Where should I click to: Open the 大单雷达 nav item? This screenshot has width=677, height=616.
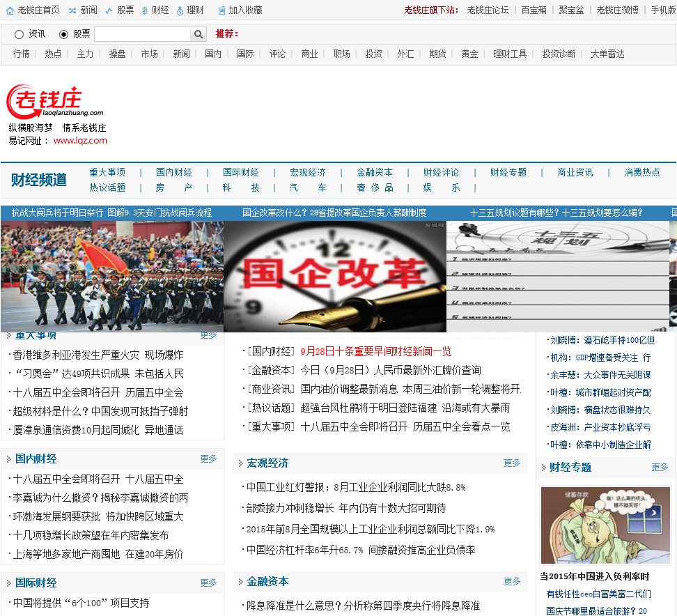(x=607, y=54)
